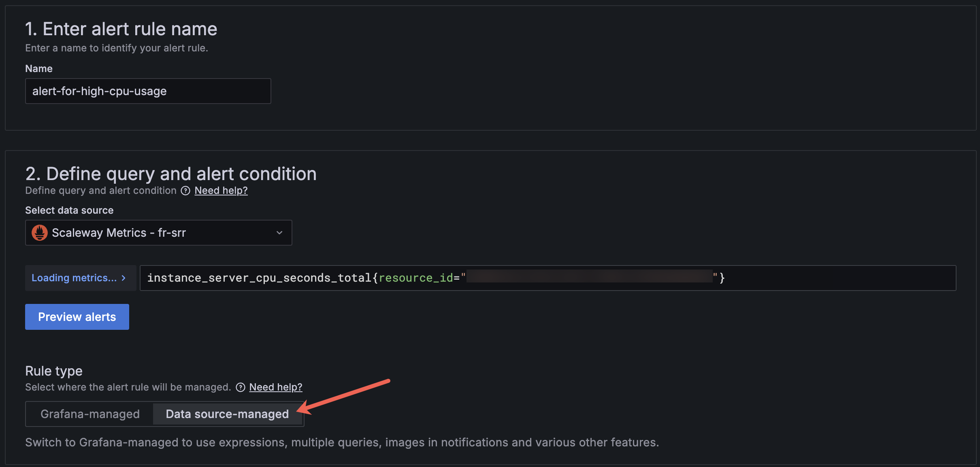Open the Scaleway Metrics - fr-srr dropdown
The height and width of the screenshot is (467, 980).
pyautogui.click(x=158, y=233)
